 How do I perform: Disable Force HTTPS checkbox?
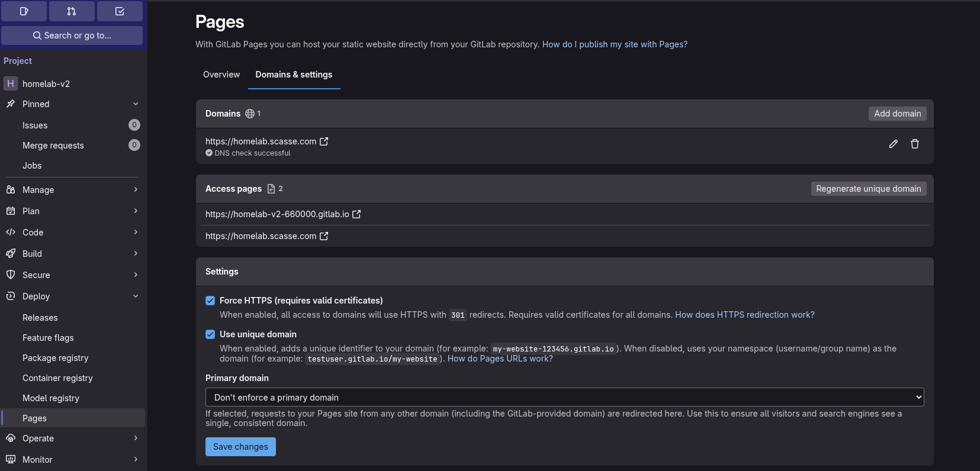[x=210, y=300]
